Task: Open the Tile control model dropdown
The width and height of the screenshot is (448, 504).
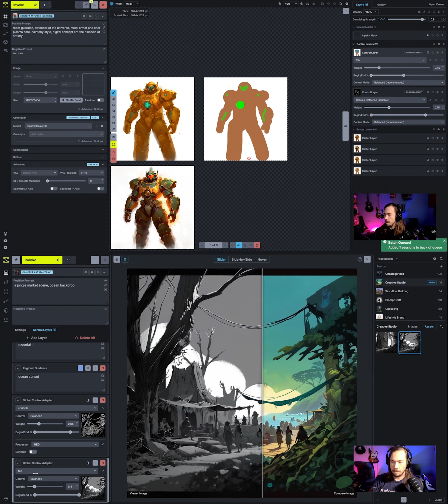Action: [x=390, y=60]
